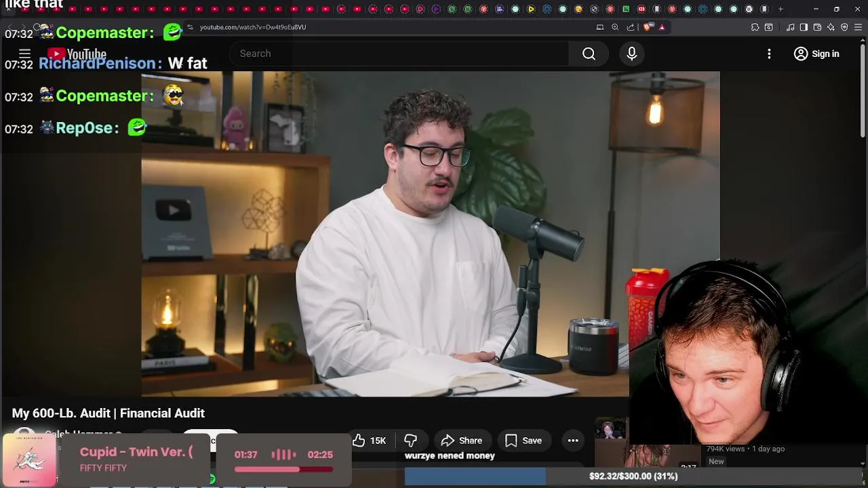The width and height of the screenshot is (868, 488).
Task: Click the cast screen icon in address bar
Action: pyautogui.click(x=599, y=27)
